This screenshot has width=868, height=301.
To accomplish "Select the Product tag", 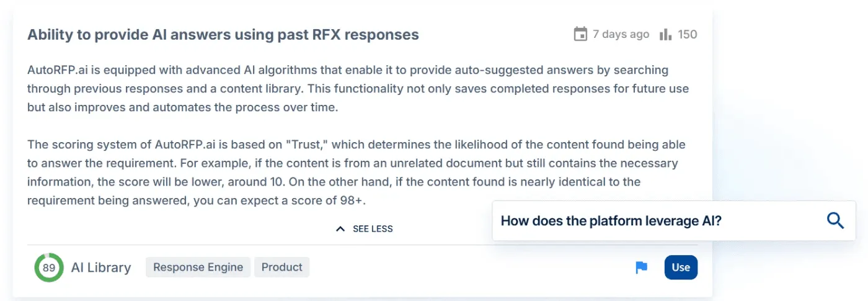I will pos(281,267).
